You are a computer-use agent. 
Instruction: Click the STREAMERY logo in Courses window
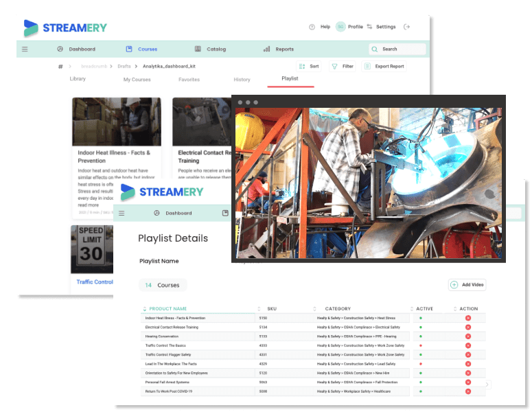[x=65, y=28]
